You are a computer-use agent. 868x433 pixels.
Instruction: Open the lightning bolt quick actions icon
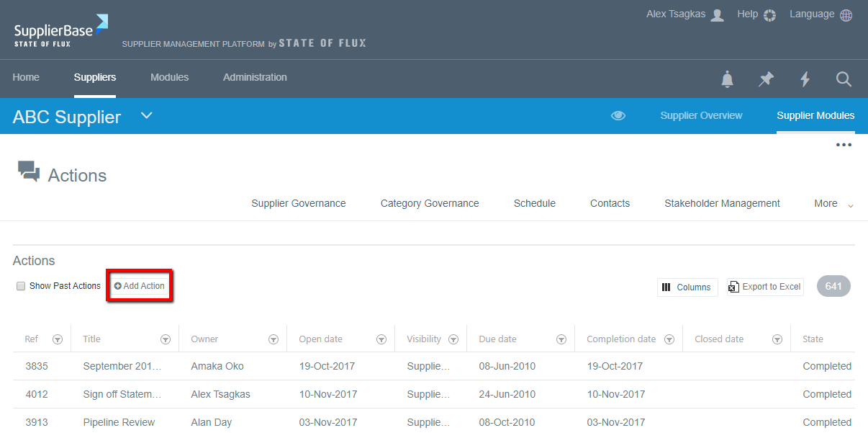(805, 79)
